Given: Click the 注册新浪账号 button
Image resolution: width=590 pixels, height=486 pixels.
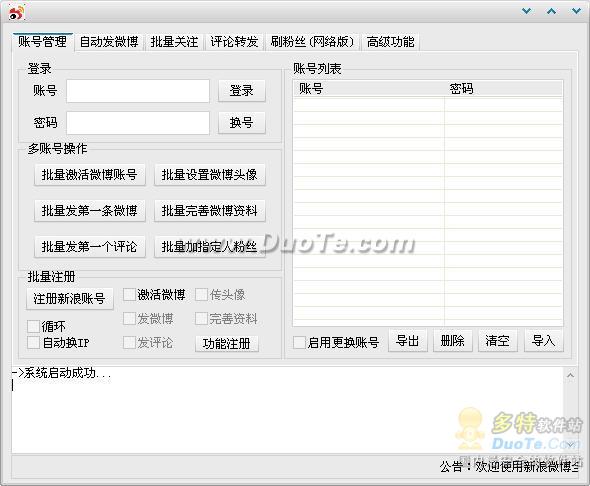Looking at the screenshot, I should [70, 299].
